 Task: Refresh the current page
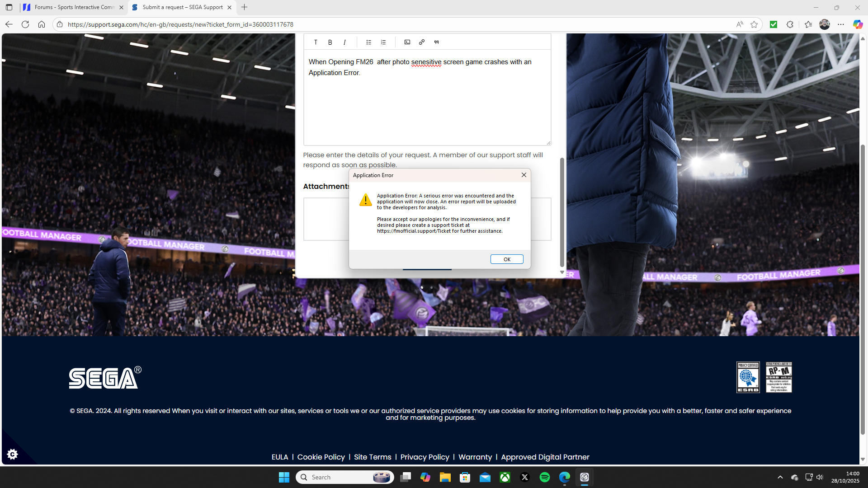25,24
